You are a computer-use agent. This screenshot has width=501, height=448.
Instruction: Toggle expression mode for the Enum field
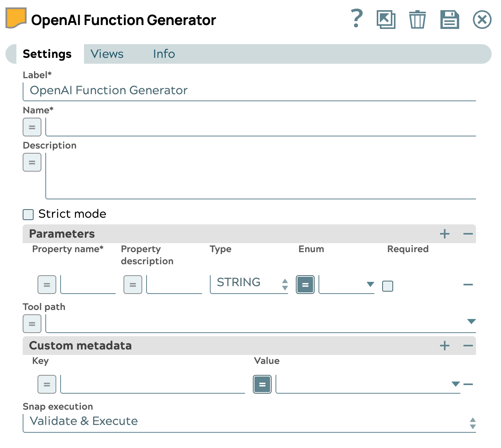[x=305, y=285]
